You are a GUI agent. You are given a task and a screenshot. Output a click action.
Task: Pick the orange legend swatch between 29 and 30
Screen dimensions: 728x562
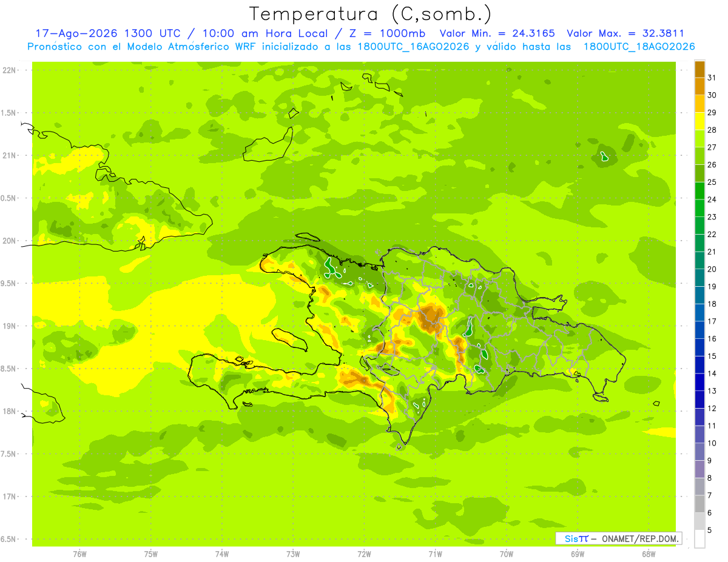pyautogui.click(x=699, y=104)
